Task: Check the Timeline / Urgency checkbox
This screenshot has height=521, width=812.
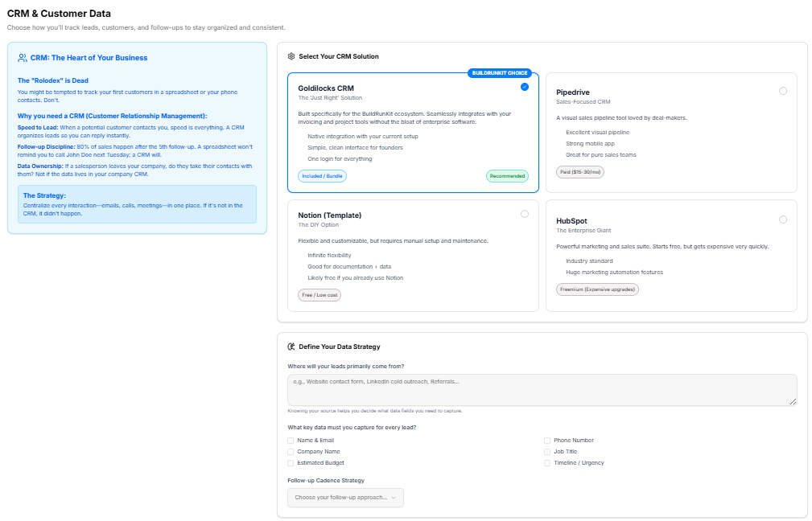Action: (x=547, y=464)
